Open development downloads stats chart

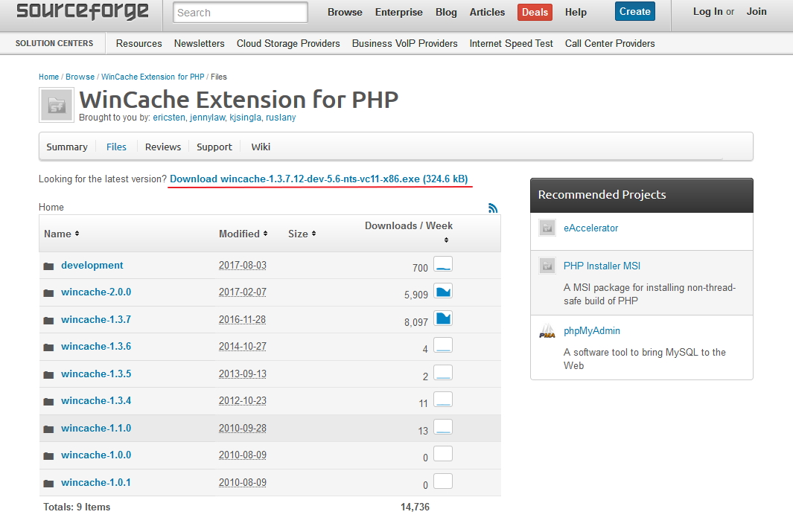(443, 264)
